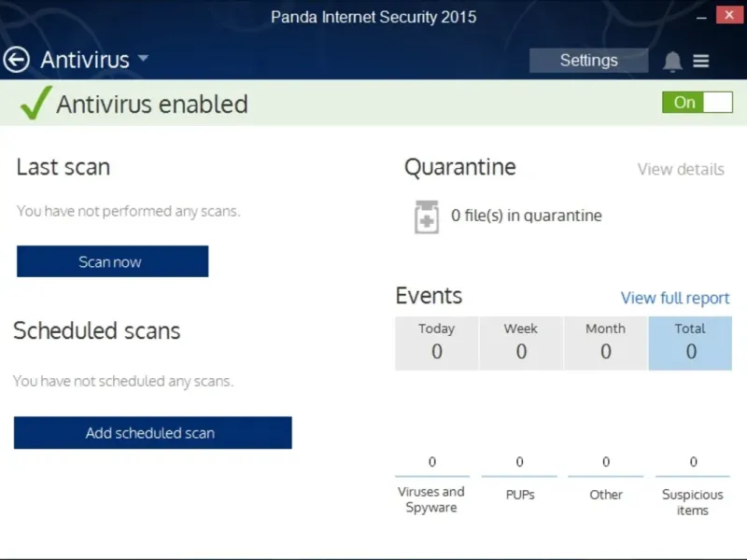The width and height of the screenshot is (747, 560).
Task: Click the Quarantine heading
Action: (460, 168)
